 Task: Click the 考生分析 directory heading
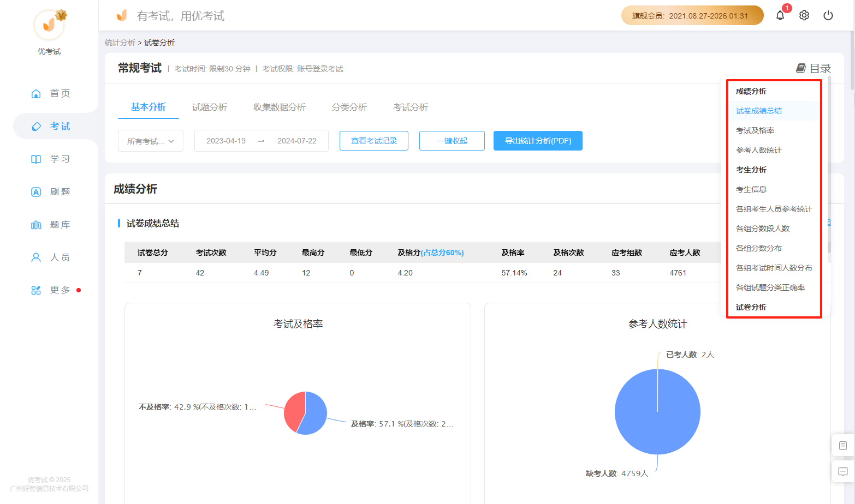point(751,170)
